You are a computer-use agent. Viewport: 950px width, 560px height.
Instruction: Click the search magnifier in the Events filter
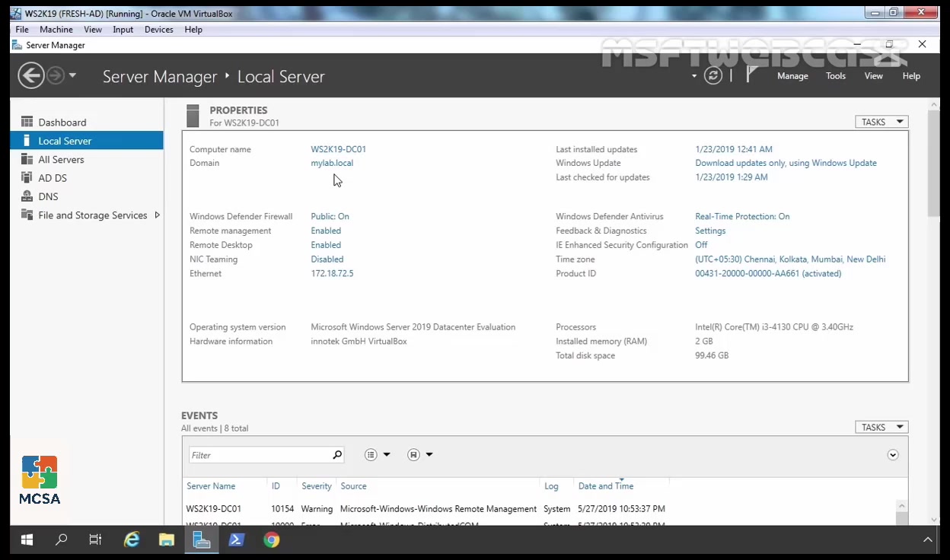pyautogui.click(x=337, y=455)
